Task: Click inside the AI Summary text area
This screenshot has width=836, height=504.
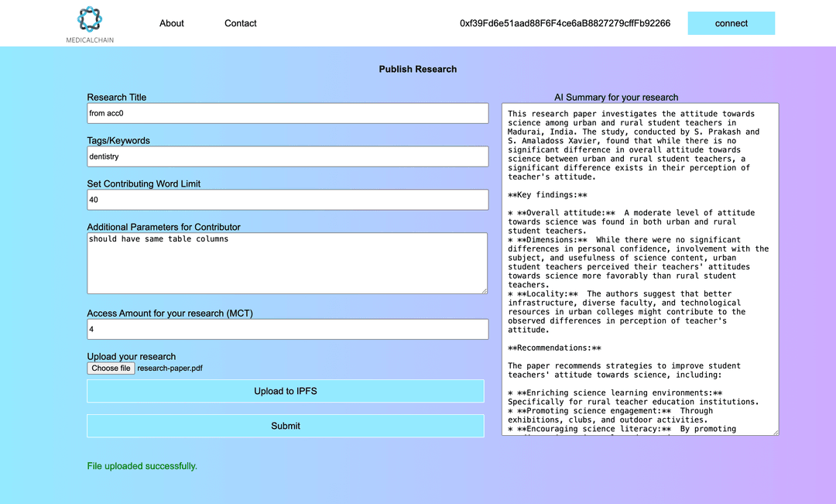Action: (640, 269)
